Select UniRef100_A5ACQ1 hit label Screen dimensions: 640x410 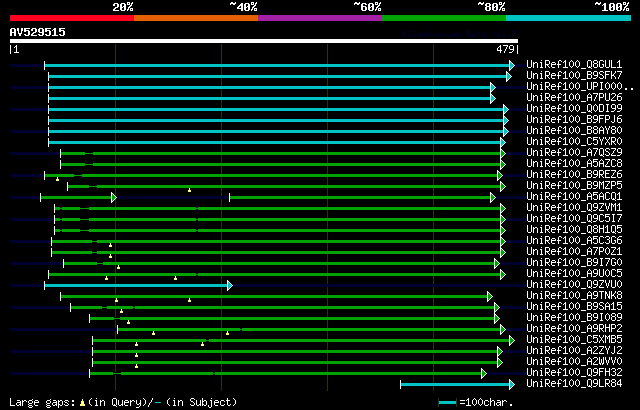(x=574, y=197)
